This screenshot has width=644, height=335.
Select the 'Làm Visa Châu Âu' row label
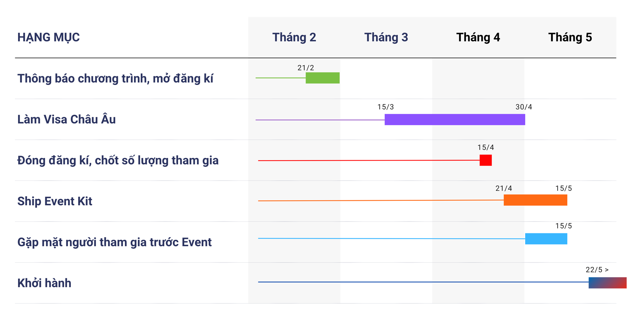pos(66,119)
